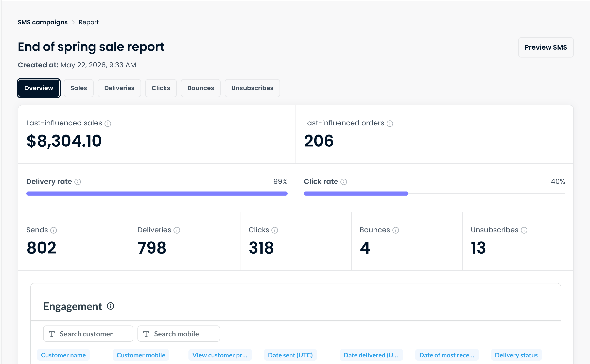Click the Click rate progress bar
This screenshot has height=364, width=590.
click(x=434, y=194)
